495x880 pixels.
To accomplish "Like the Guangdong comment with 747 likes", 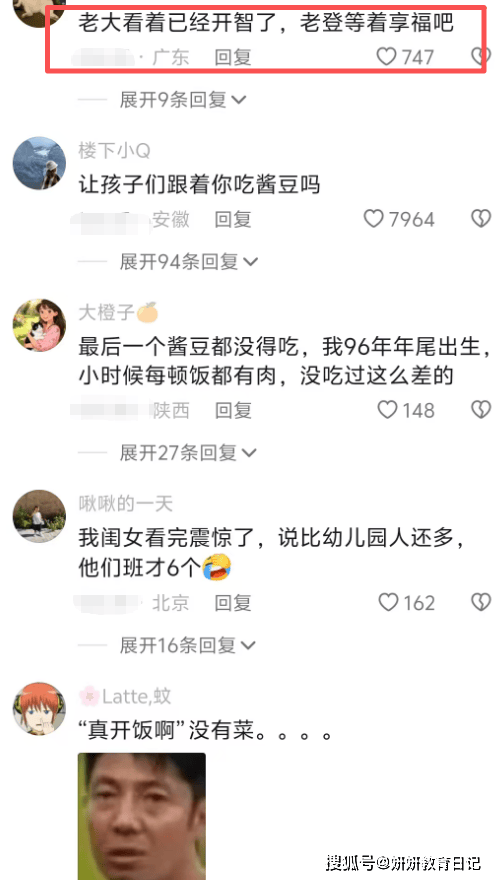I will [387, 57].
